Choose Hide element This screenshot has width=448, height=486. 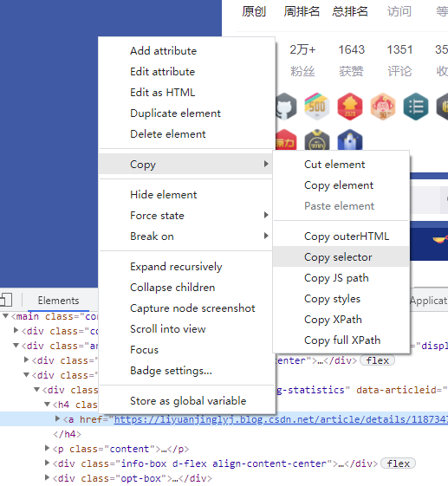[x=164, y=195]
